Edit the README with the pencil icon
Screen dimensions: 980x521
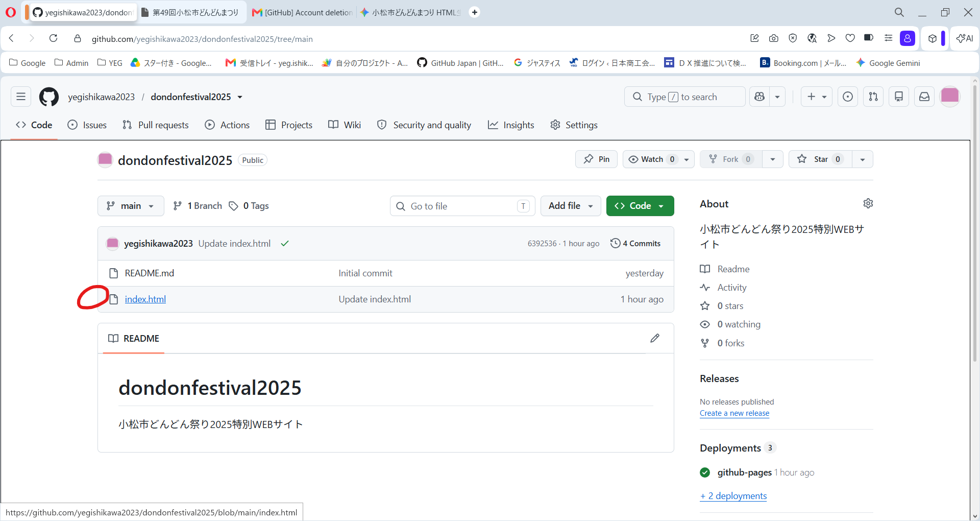click(x=655, y=338)
